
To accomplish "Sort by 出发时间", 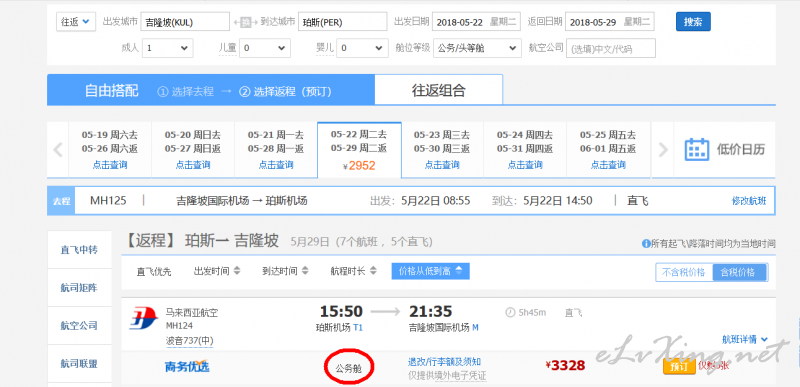I will (217, 271).
